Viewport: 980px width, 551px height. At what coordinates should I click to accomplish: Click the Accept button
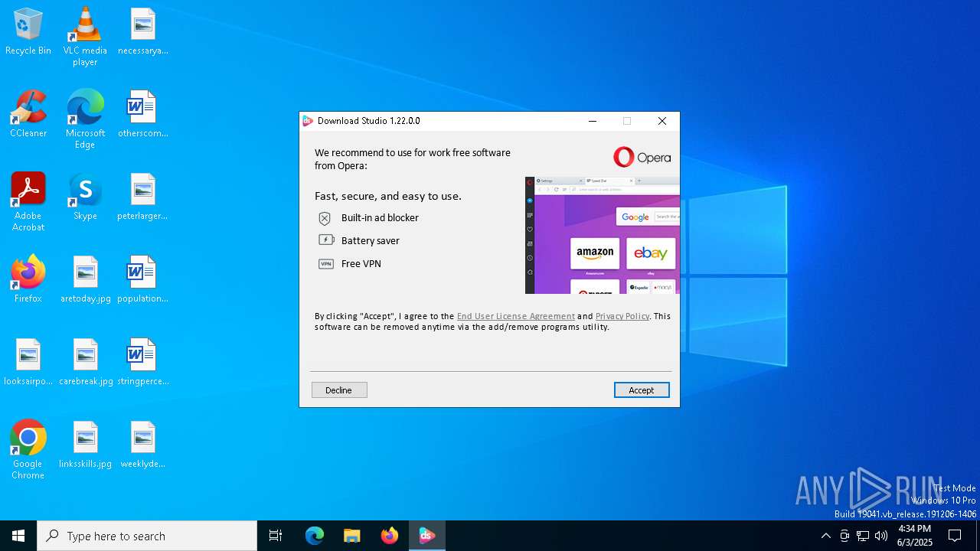pos(642,390)
